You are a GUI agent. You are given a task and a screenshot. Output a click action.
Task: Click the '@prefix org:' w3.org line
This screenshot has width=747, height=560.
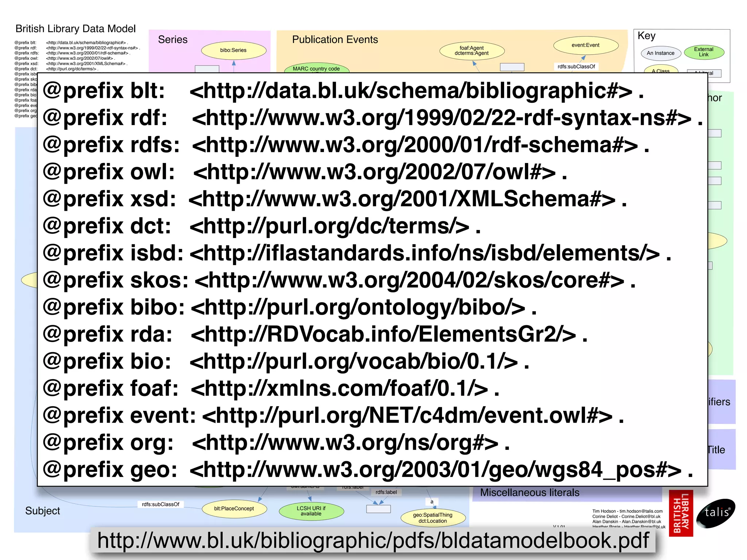click(276, 443)
